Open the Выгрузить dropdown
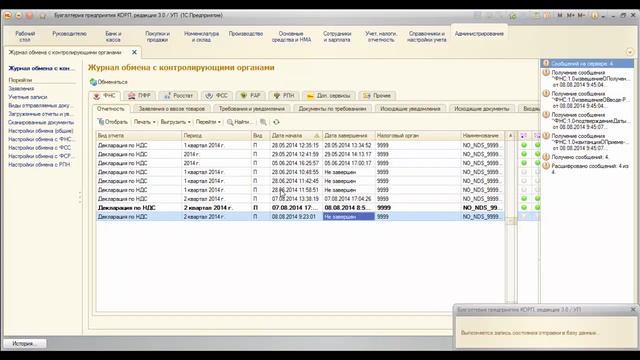 point(176,122)
